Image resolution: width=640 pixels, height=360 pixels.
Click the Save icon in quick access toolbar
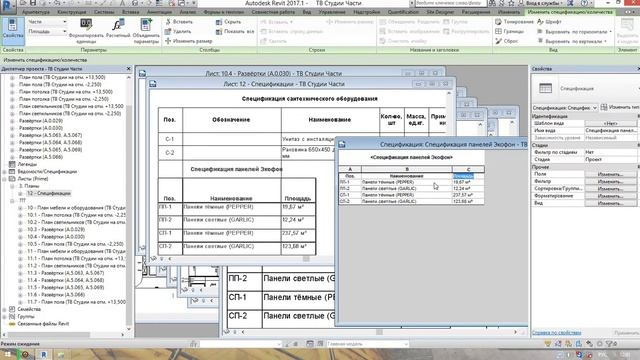33,3
